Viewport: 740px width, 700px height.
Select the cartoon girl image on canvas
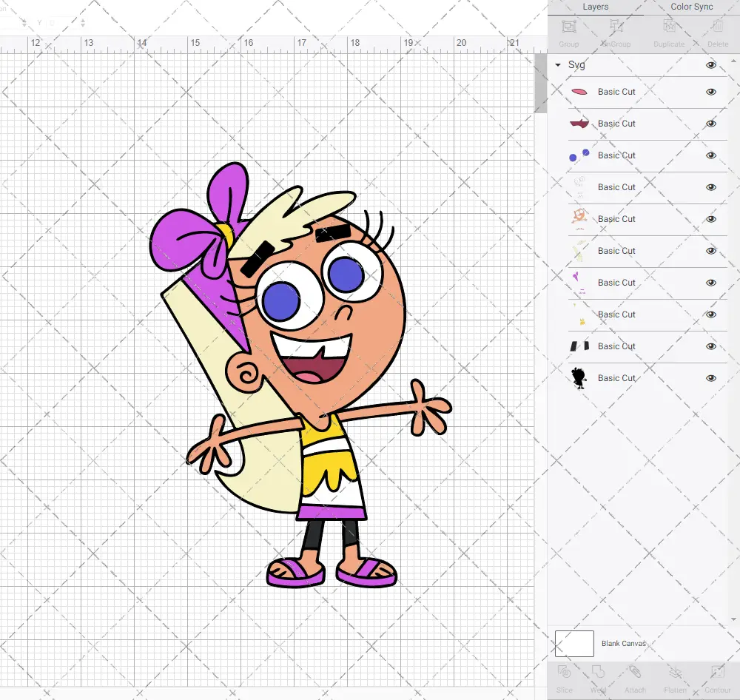(300, 374)
